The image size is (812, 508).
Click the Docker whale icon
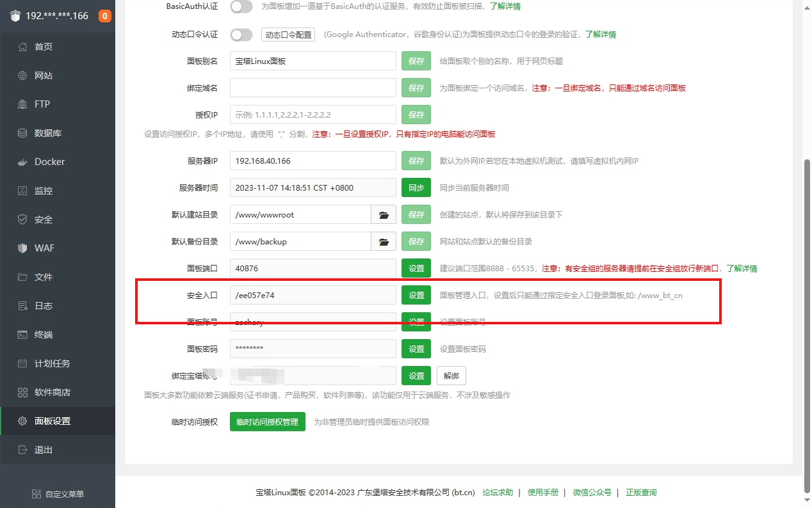coord(23,162)
